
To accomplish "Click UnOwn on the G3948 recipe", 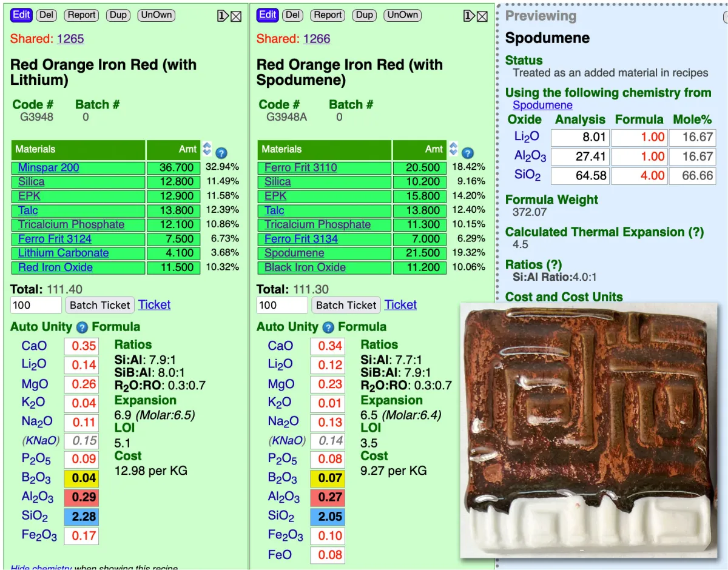I will point(157,15).
